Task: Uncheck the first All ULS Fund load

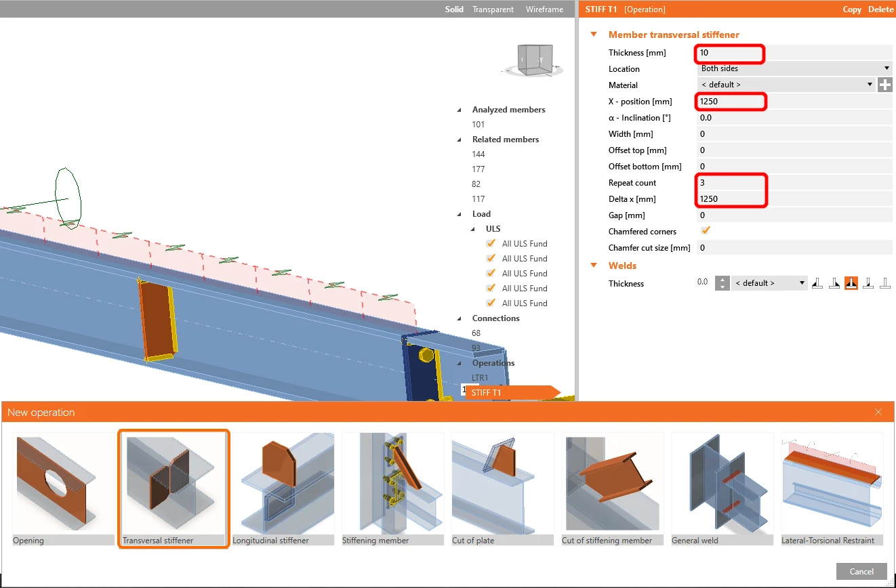Action: [x=491, y=243]
